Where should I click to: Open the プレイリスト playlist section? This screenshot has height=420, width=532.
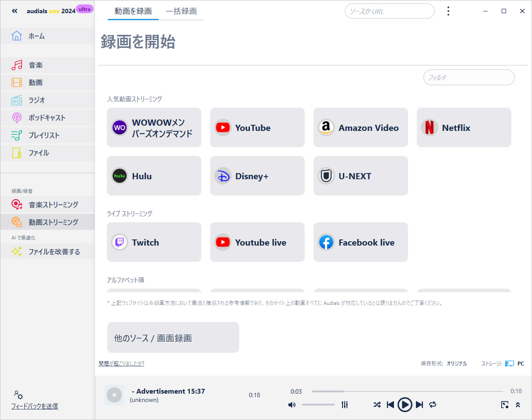pos(47,135)
